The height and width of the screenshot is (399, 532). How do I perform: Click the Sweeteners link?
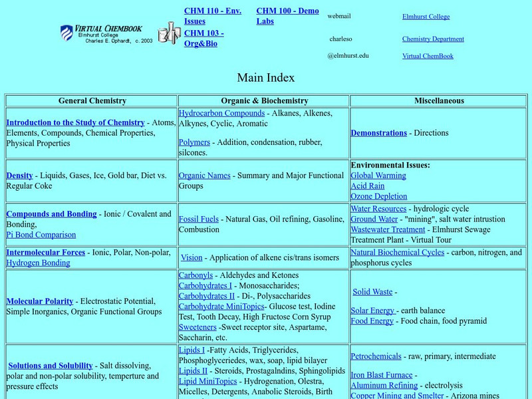coord(198,327)
